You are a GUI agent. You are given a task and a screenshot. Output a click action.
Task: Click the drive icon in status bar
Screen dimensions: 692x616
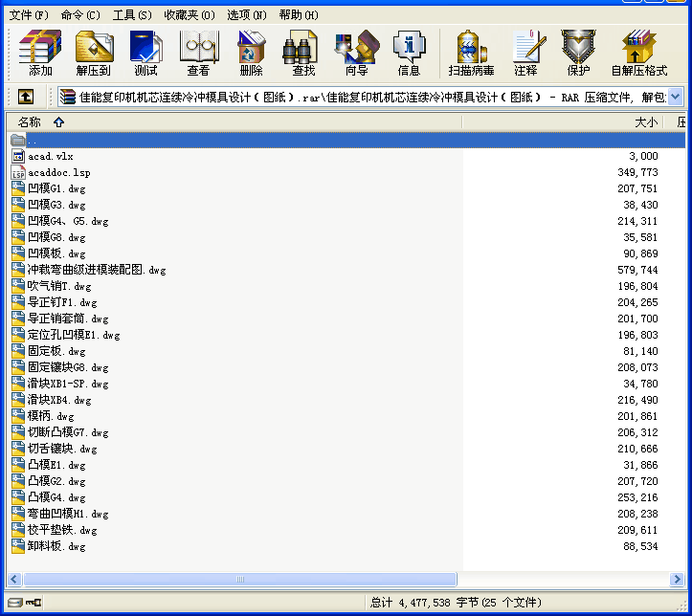coord(14,603)
